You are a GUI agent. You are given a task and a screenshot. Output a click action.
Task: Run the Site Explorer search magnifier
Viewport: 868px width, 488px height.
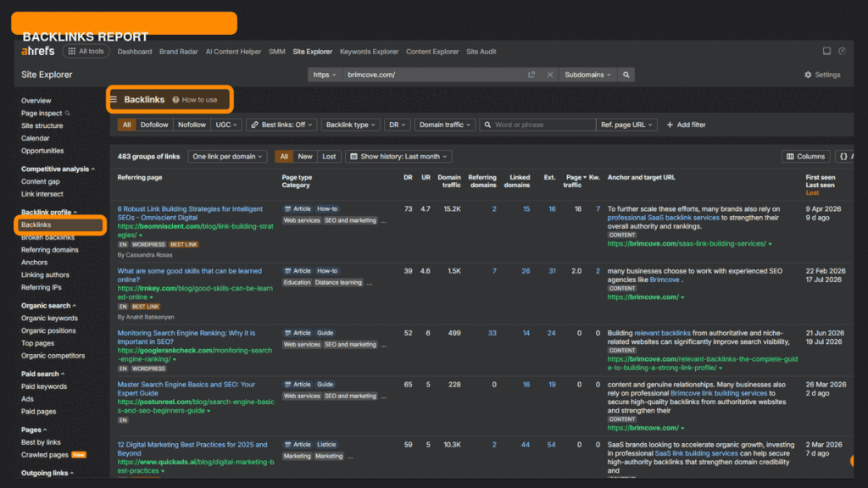coord(626,75)
